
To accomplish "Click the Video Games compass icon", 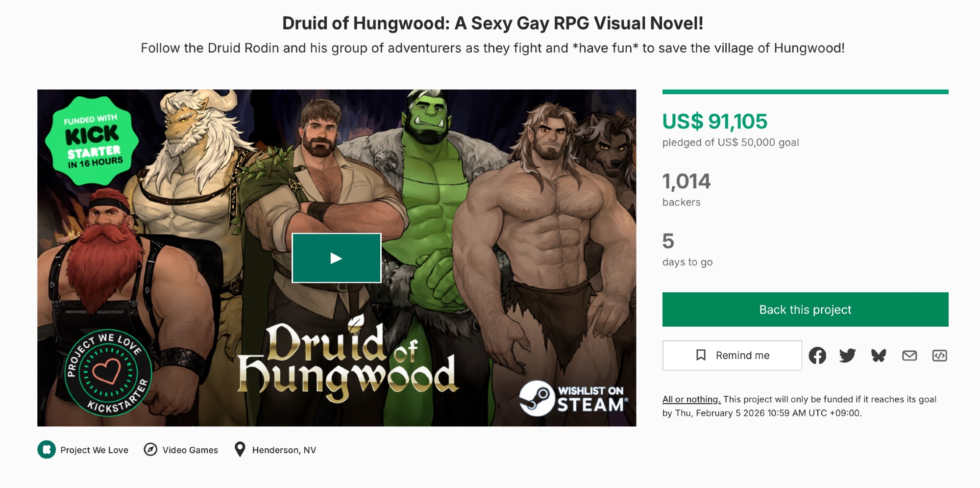I will click(150, 449).
